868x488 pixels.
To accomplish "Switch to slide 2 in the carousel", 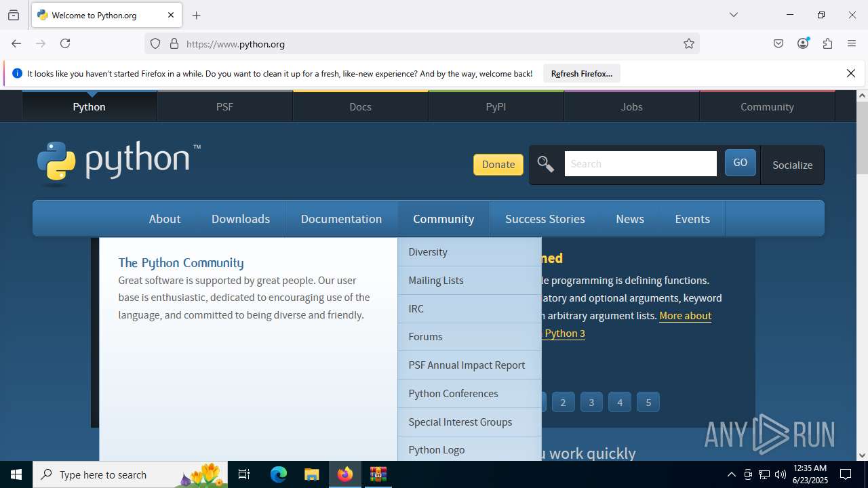I will click(x=563, y=402).
